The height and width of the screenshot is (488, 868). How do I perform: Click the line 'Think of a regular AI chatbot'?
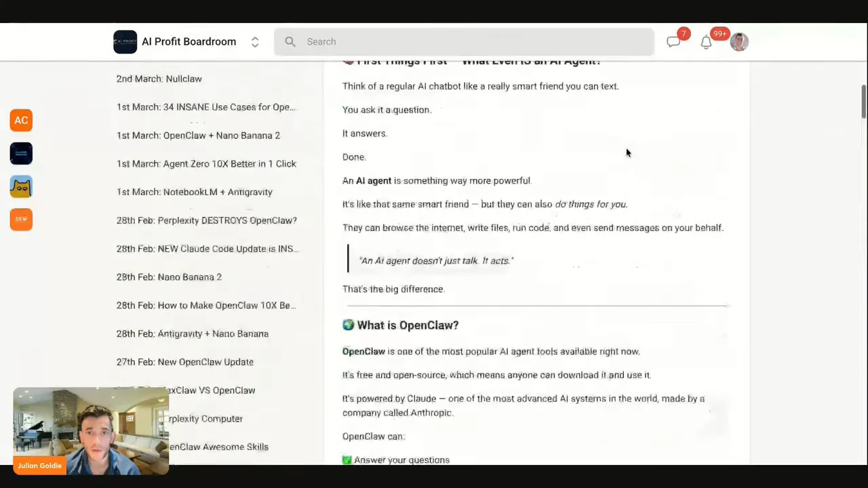[481, 87]
